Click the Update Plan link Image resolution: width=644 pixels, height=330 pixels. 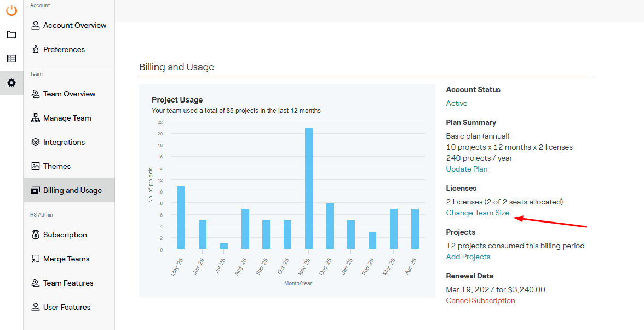pos(467,169)
